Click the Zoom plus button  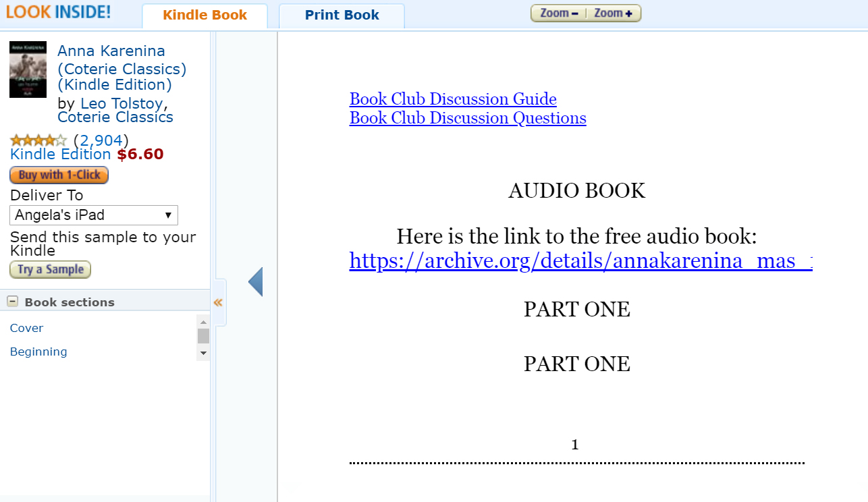point(613,13)
